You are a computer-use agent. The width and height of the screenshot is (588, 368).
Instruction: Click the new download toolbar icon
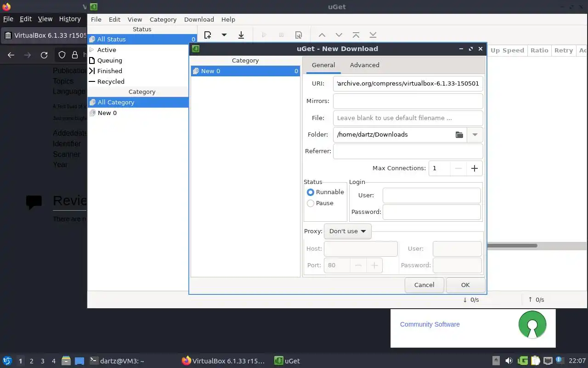208,35
